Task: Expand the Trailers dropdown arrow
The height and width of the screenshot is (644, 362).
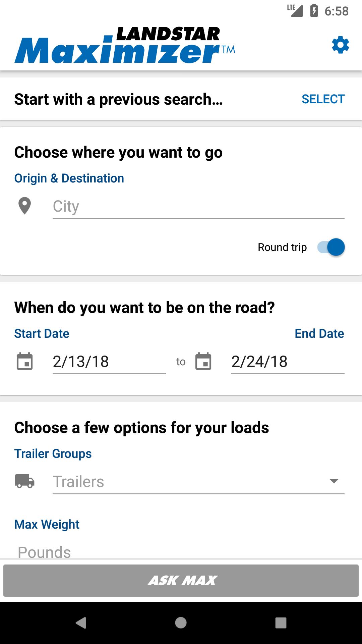Action: 334,481
